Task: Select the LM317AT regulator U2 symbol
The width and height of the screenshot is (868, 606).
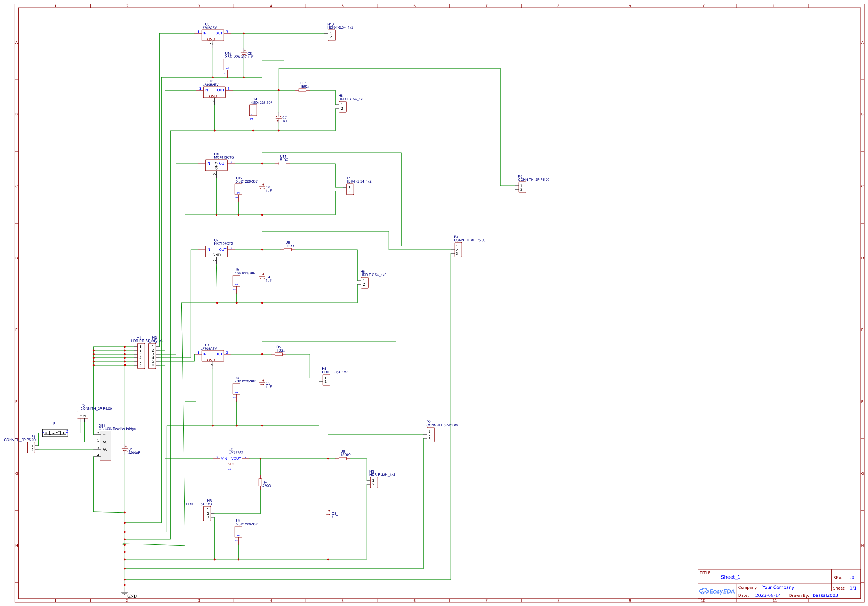Action: click(x=231, y=460)
